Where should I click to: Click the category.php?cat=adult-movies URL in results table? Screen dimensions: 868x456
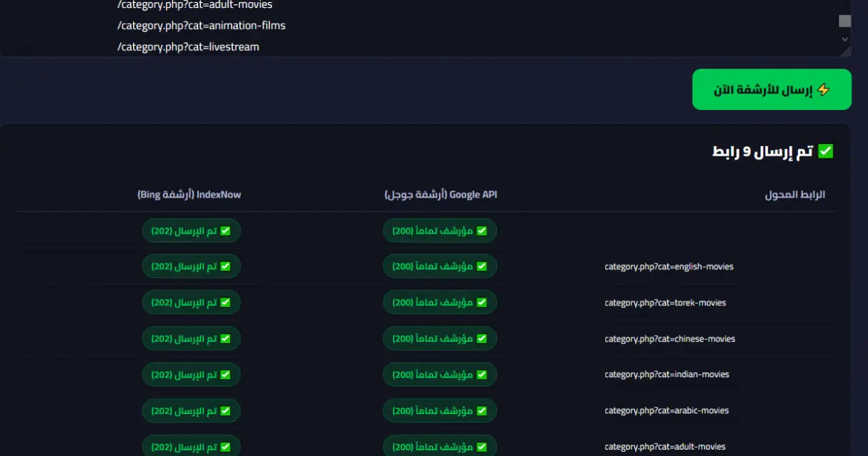tap(665, 447)
